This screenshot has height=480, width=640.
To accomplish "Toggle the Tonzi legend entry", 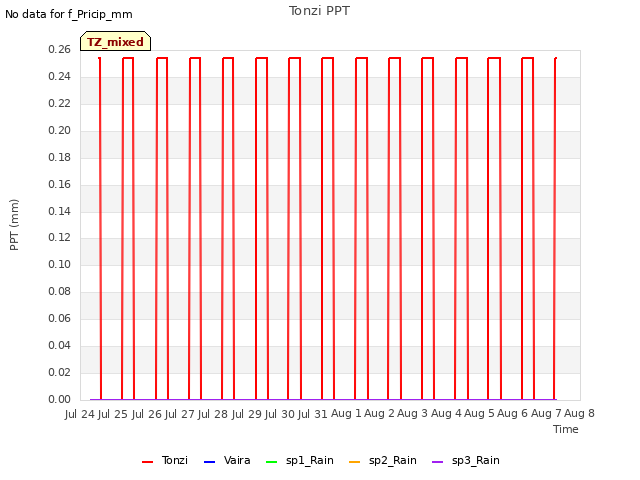I will coord(165,460).
